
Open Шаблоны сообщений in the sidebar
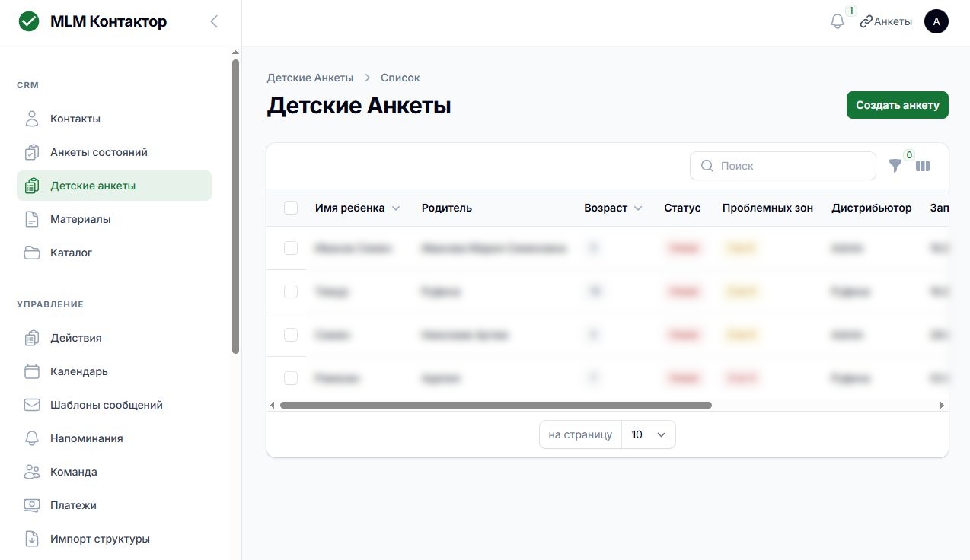[x=114, y=405]
